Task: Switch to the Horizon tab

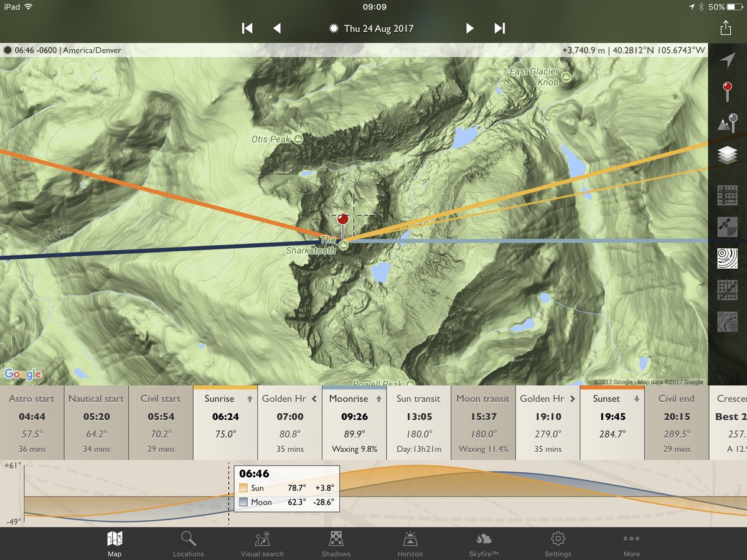Action: (410, 544)
